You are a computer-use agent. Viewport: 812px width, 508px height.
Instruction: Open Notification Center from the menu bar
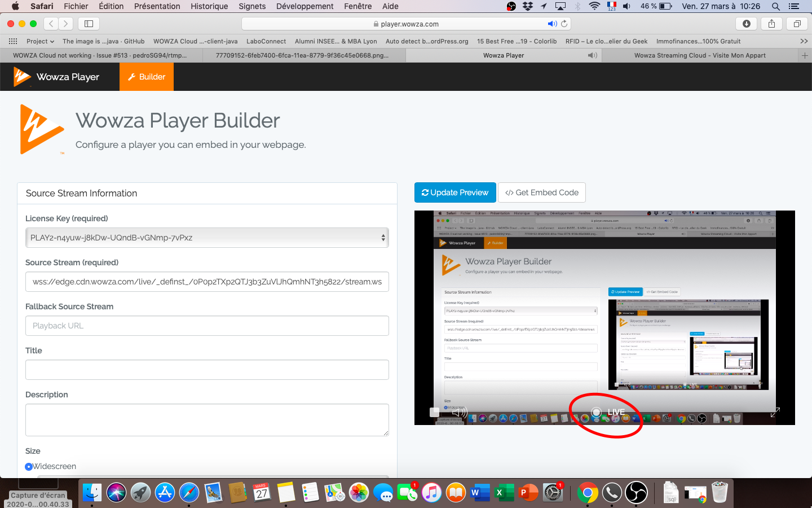(794, 6)
